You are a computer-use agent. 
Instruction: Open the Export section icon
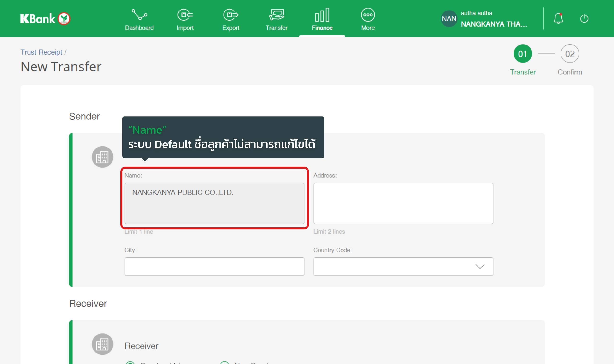(231, 15)
